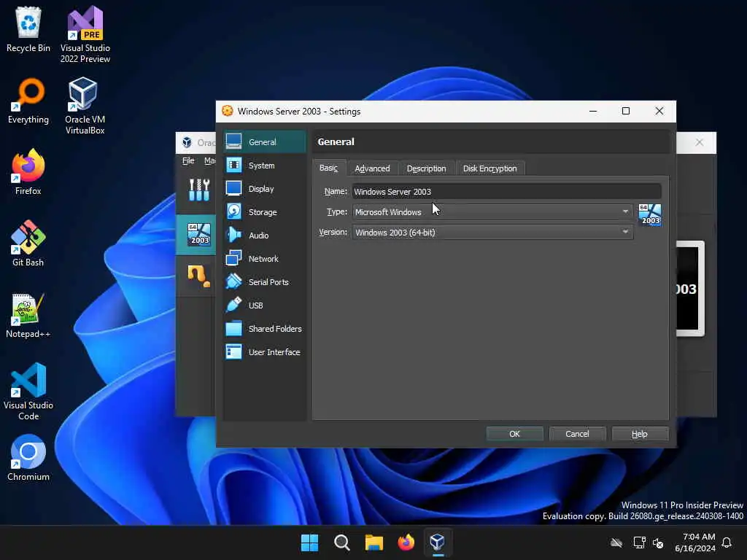Click taskbar clock and date
Viewport: 747px width, 560px height.
click(694, 542)
